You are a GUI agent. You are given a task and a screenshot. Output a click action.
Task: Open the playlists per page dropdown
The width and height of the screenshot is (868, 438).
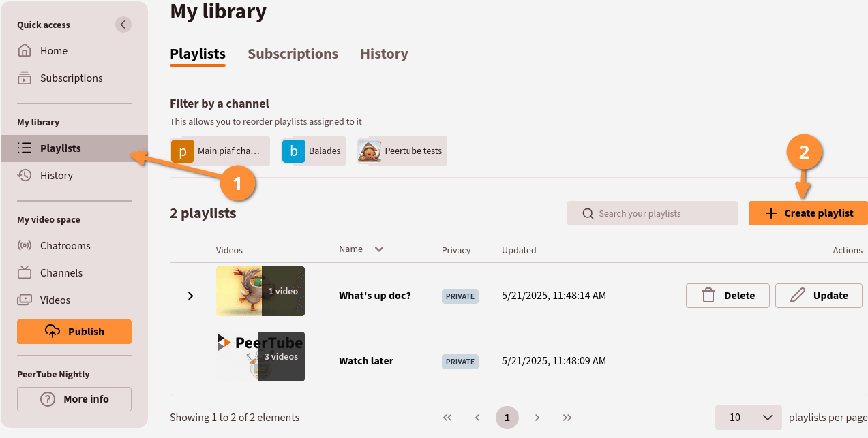pos(748,417)
